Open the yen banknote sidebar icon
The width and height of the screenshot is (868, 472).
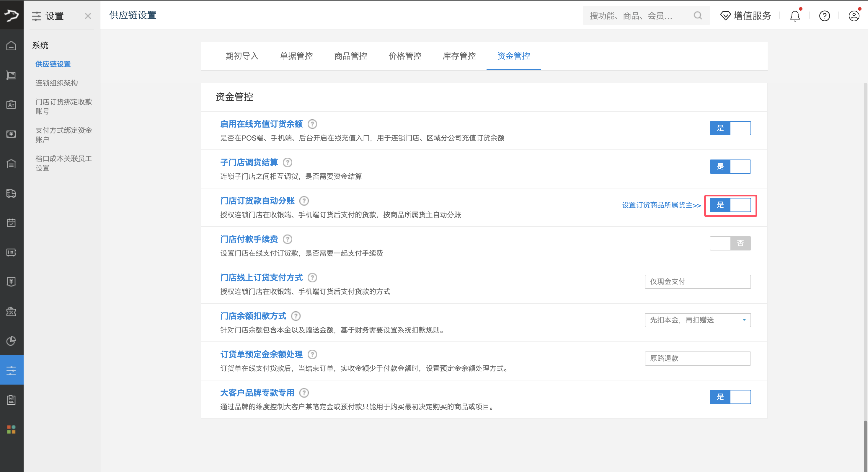[12, 134]
